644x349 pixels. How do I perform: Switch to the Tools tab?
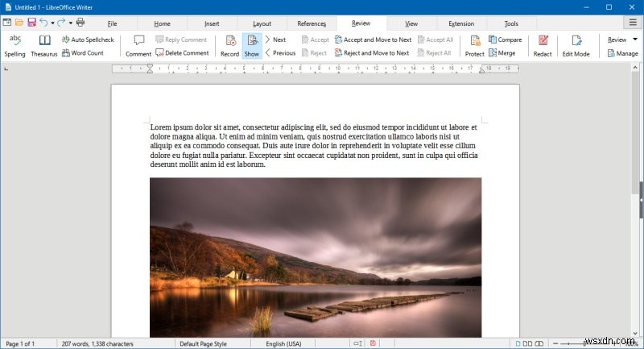tap(511, 23)
